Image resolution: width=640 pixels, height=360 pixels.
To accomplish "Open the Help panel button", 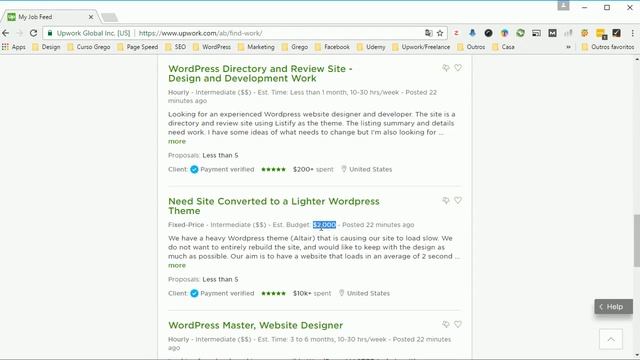I will (613, 307).
